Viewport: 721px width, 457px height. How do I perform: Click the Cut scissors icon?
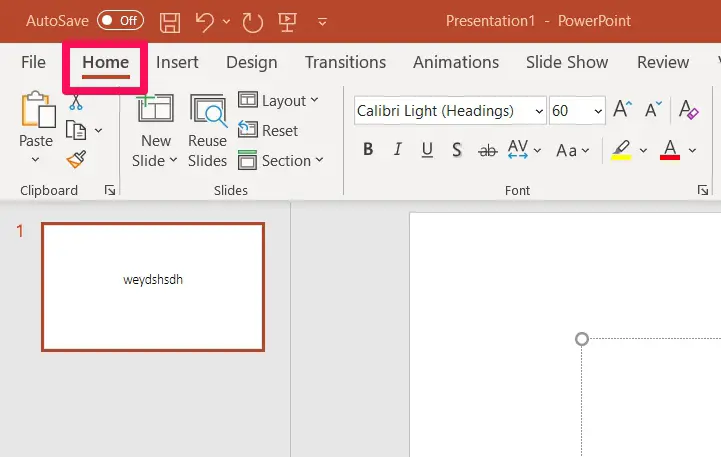pos(76,102)
